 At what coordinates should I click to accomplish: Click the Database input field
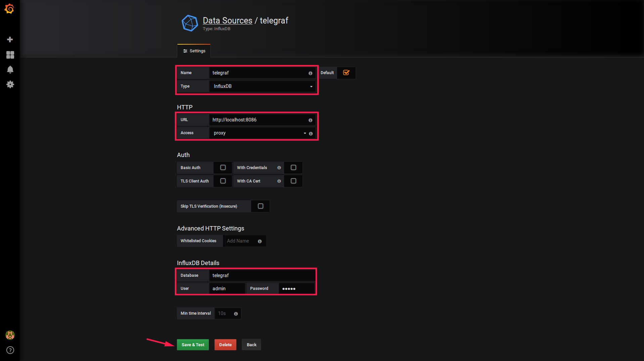coord(262,275)
